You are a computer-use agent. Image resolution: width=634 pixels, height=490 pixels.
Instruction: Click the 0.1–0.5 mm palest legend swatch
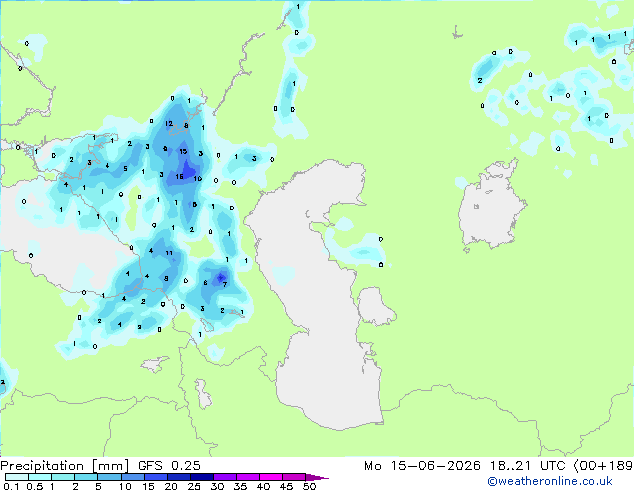(17, 477)
